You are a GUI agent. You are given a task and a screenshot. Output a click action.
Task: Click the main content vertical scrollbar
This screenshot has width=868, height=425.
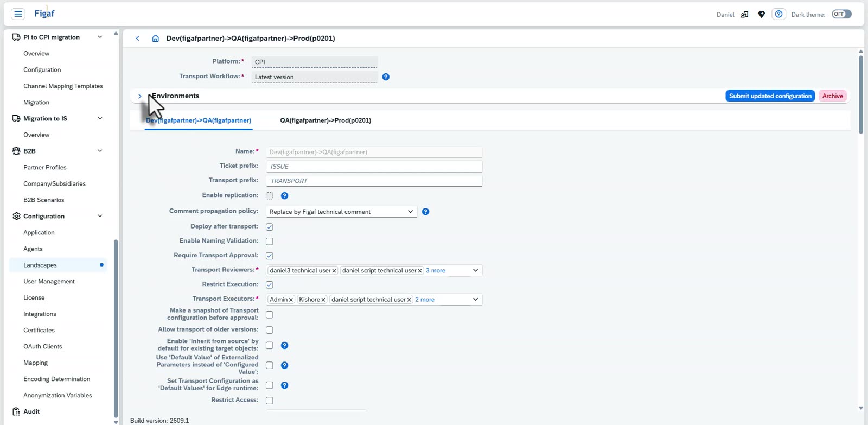click(x=861, y=94)
